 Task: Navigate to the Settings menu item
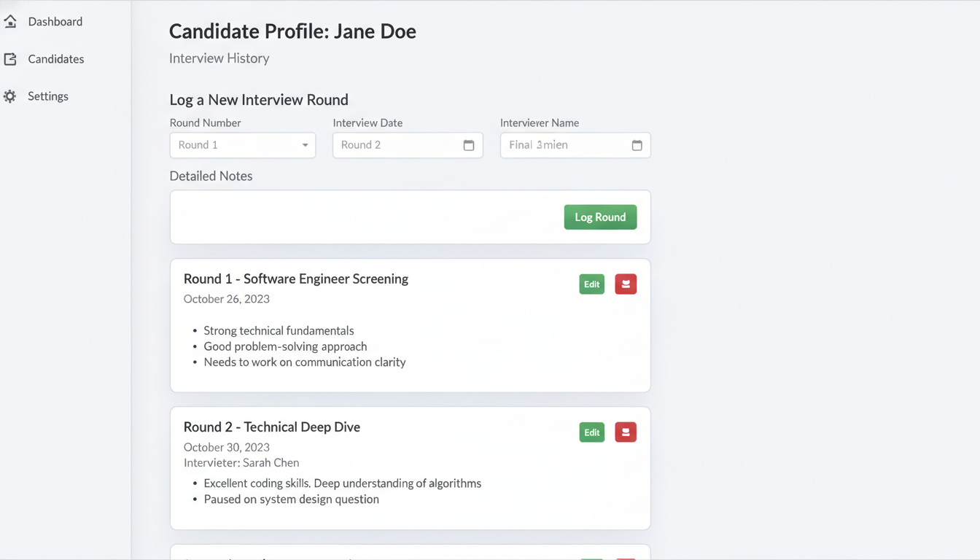48,96
